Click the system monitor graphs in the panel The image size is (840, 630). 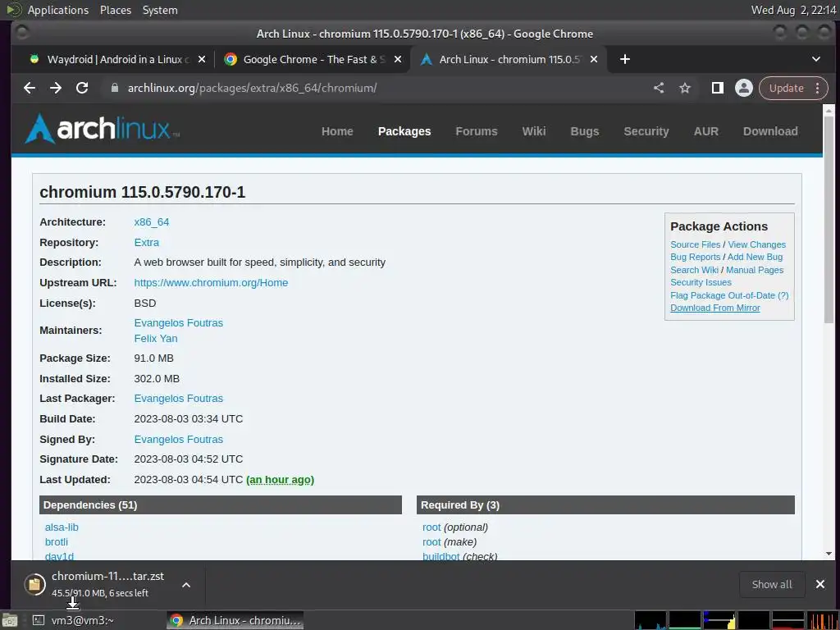click(737, 620)
